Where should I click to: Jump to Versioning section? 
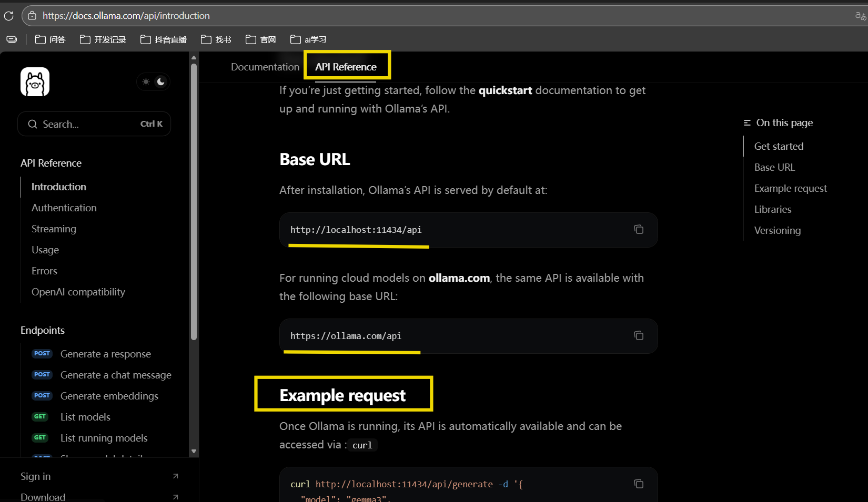778,230
